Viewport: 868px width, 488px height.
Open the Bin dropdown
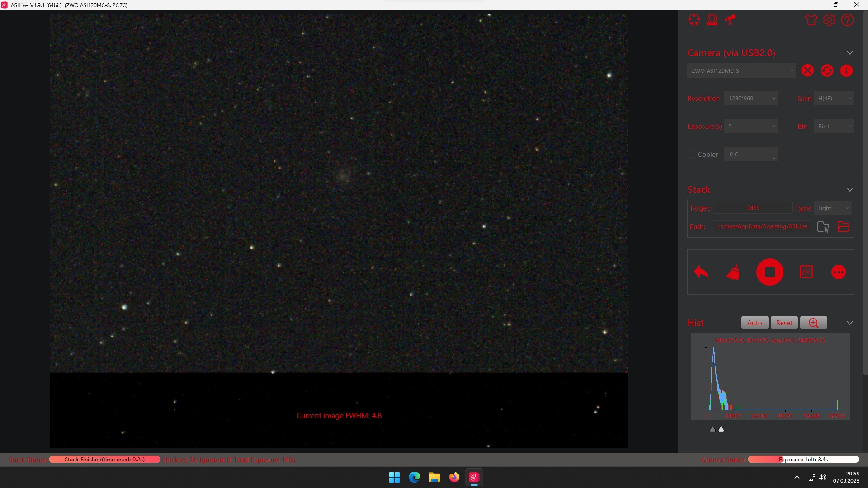click(834, 126)
